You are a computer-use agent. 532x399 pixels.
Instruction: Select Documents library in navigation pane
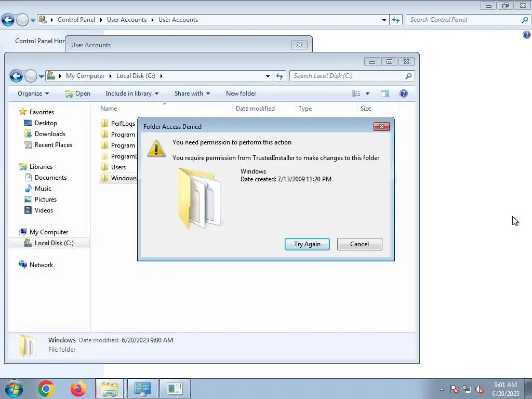click(46, 178)
